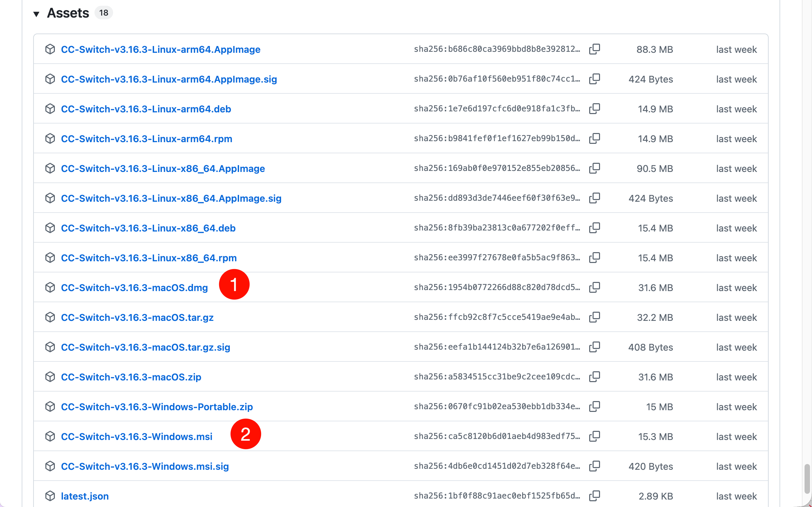The height and width of the screenshot is (507, 812).
Task: Download CC-Switch-v3.16.3-macOS.tar.gz
Action: coord(137,317)
